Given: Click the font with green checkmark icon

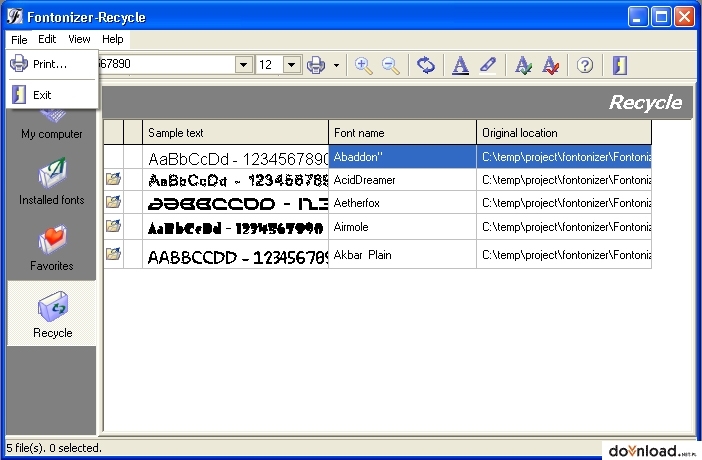Looking at the screenshot, I should tap(523, 65).
